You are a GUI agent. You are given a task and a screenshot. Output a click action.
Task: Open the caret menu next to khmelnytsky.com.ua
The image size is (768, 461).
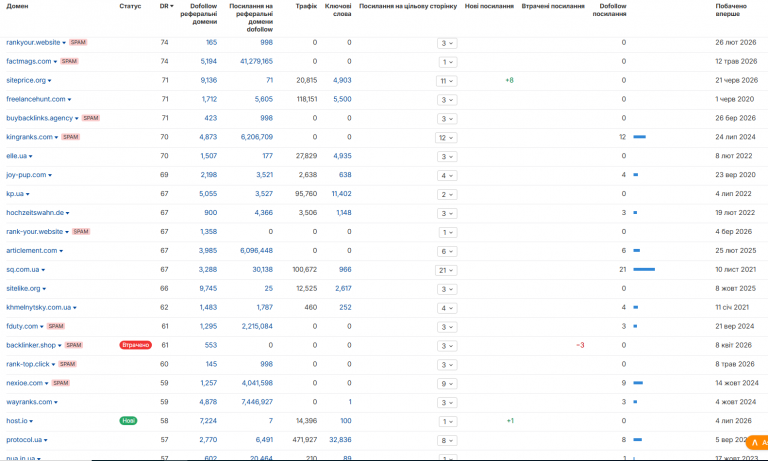(x=74, y=308)
